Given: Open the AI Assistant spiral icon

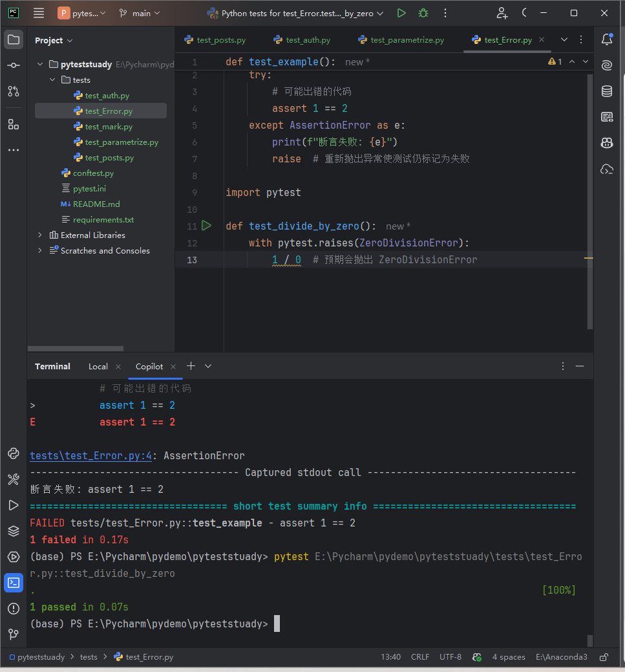Looking at the screenshot, I should (x=607, y=65).
